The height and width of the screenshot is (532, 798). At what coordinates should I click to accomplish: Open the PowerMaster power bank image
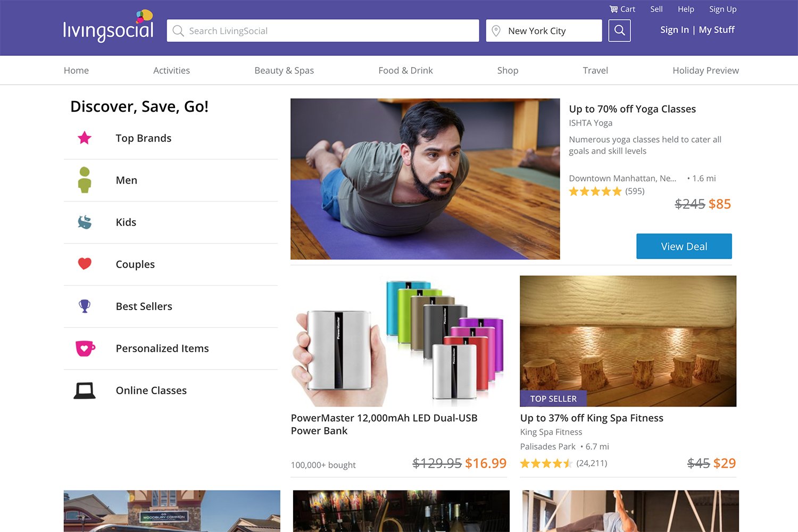pos(399,341)
